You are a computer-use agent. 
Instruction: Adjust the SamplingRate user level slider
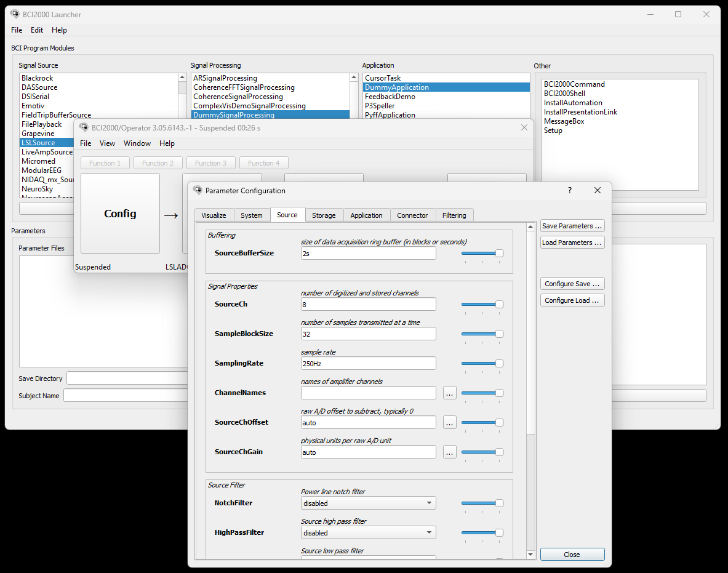pyautogui.click(x=499, y=363)
